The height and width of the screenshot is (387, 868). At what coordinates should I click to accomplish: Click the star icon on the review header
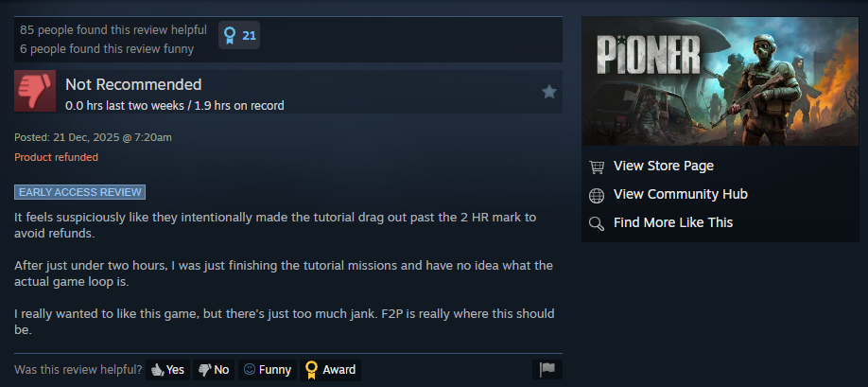548,92
